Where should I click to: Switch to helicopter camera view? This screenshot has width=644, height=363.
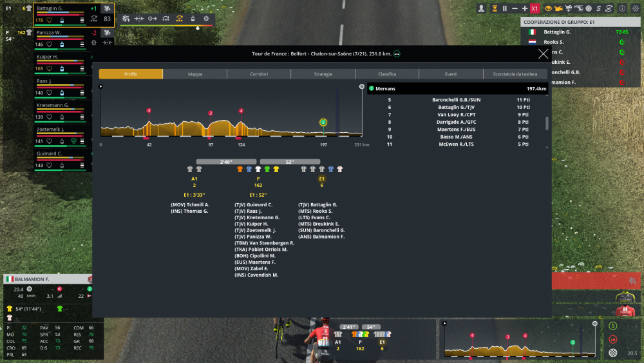[578, 8]
